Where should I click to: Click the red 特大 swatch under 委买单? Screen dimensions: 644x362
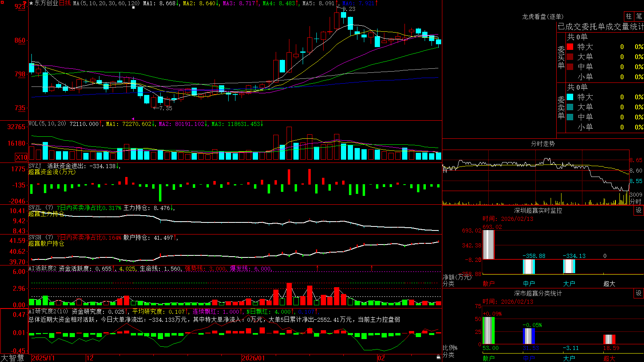[570, 47]
